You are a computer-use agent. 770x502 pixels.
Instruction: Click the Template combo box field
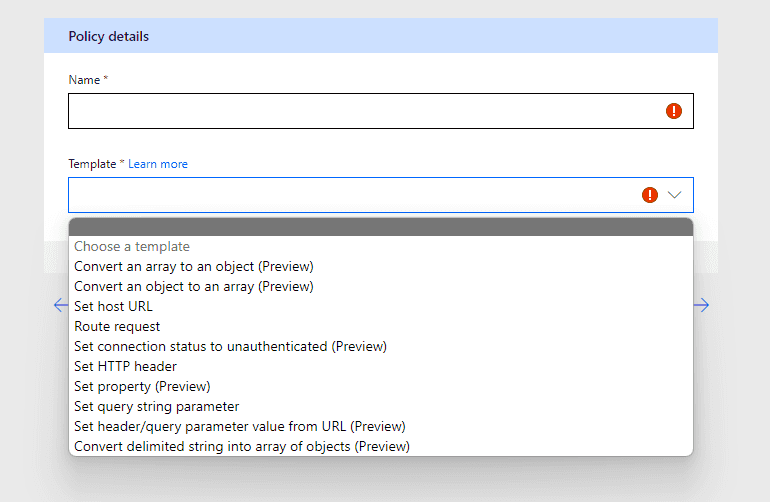click(381, 195)
